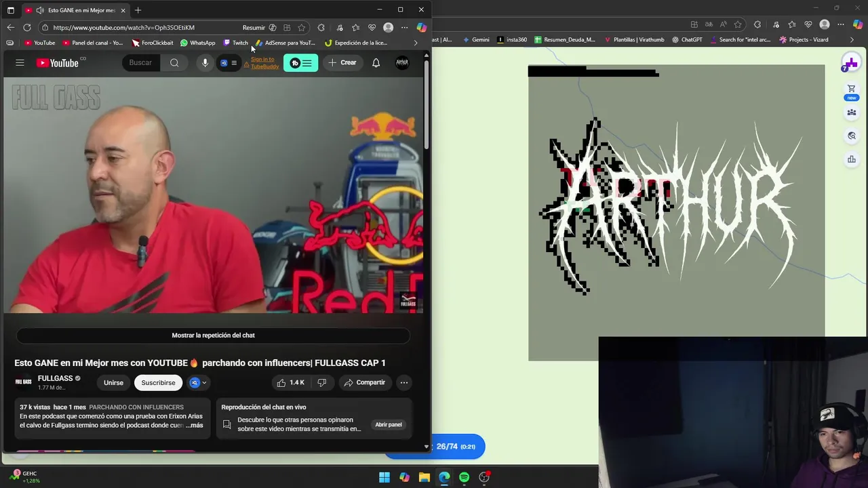This screenshot has width=868, height=488.
Task: Open the Gemini bookmark in right browser
Action: (475, 39)
